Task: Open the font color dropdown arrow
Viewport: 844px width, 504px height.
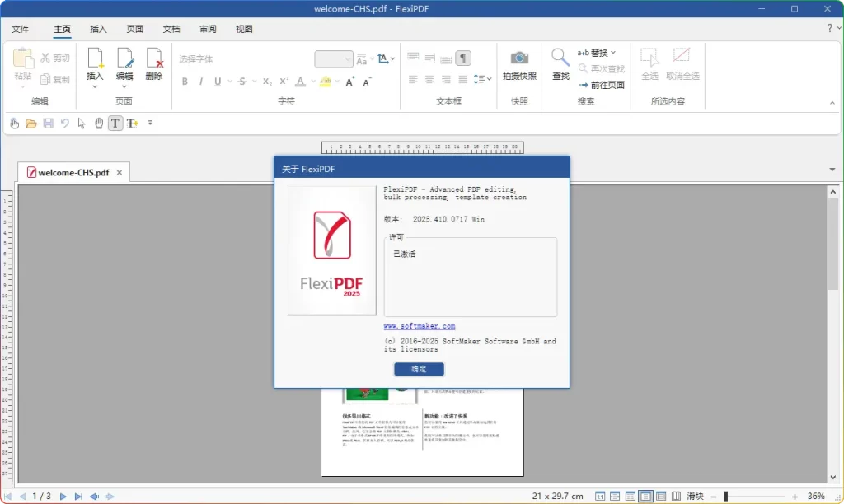Action: [x=312, y=82]
